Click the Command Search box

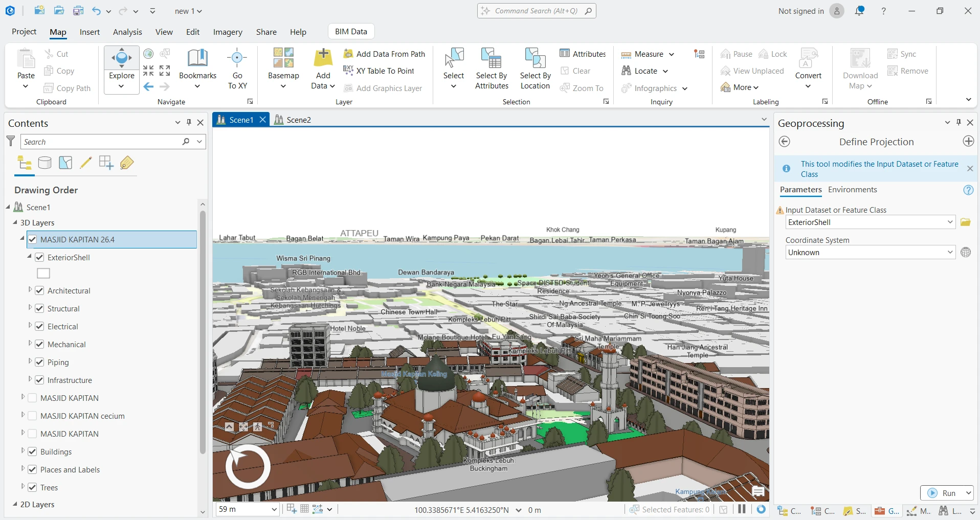coord(537,11)
